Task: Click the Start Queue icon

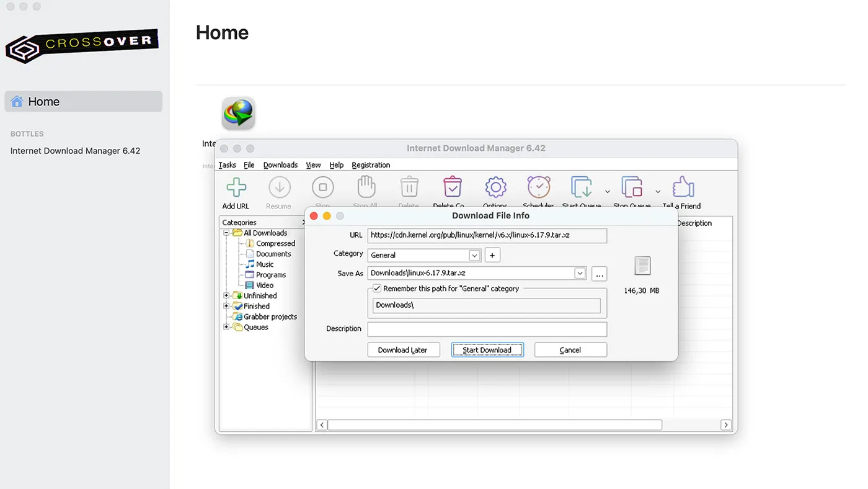Action: [581, 186]
